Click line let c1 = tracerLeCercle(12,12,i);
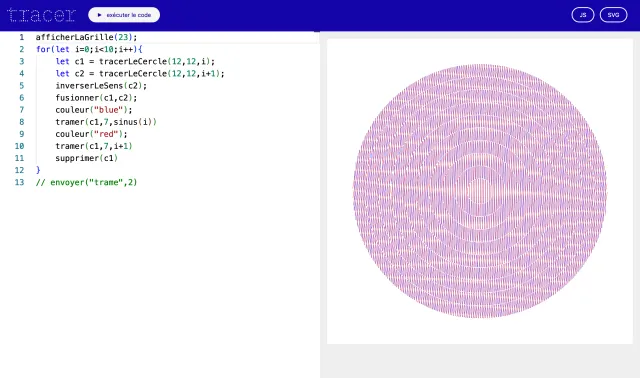This screenshot has height=378, width=640. coord(135,61)
